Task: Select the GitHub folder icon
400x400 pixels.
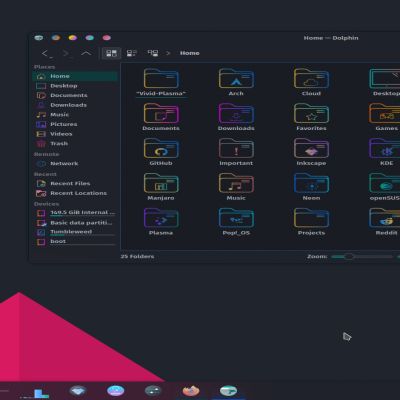Action: pos(161,148)
